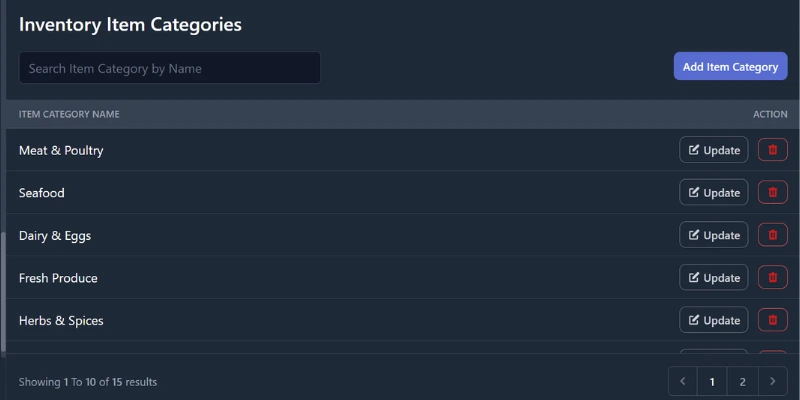Open Update for Dairy & Eggs
Viewport: 800px width, 400px height.
tap(713, 235)
